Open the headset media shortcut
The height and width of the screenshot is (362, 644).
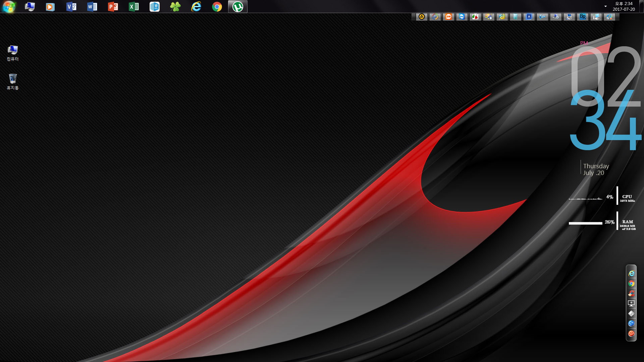(x=609, y=17)
